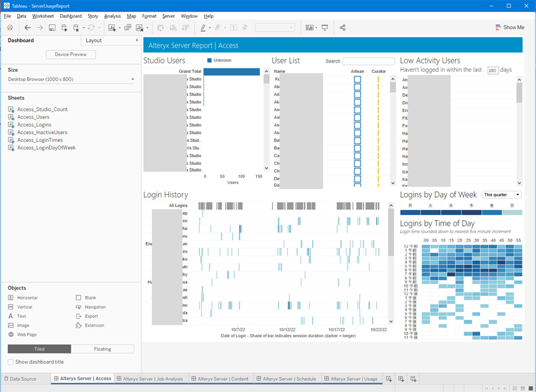Click the User List Search field
This screenshot has height=392, width=536.
(x=368, y=61)
